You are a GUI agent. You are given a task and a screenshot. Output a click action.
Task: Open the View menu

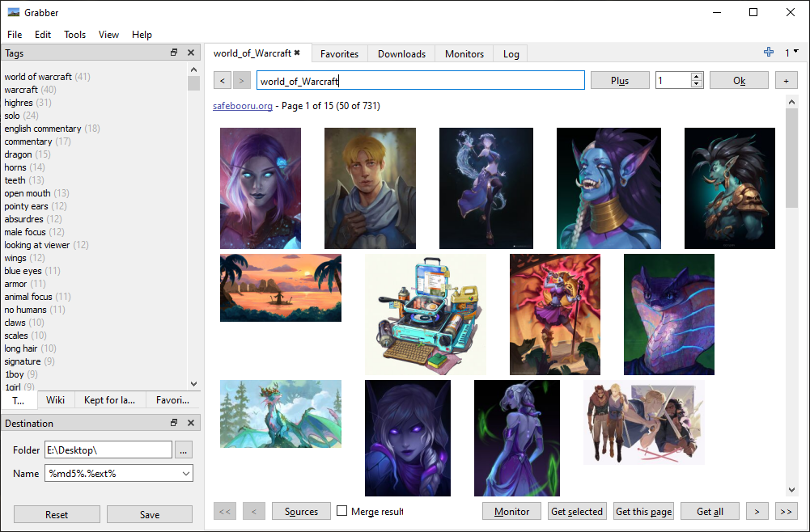click(x=108, y=35)
